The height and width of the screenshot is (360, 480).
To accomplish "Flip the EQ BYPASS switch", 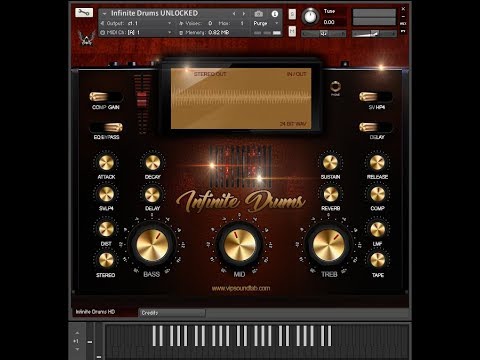I will pyautogui.click(x=106, y=127).
